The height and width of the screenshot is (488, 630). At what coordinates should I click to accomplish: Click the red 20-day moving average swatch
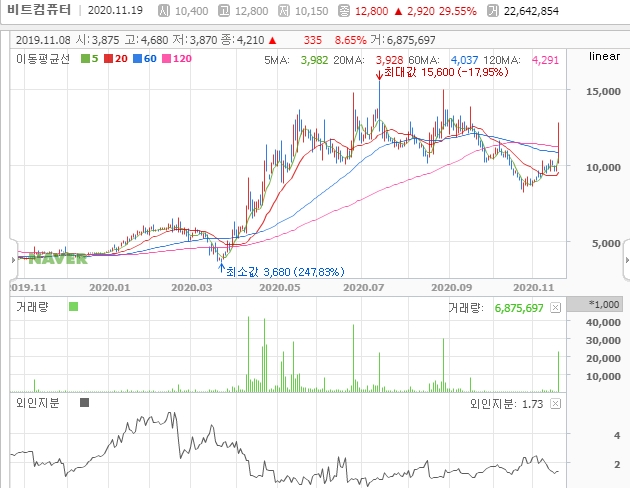[108, 59]
